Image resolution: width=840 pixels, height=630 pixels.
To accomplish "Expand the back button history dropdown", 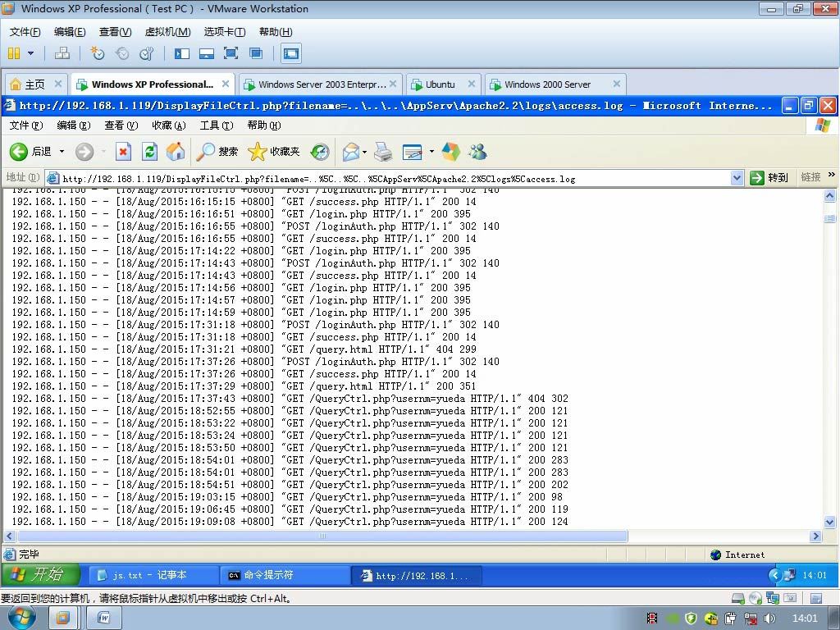I will [62, 152].
